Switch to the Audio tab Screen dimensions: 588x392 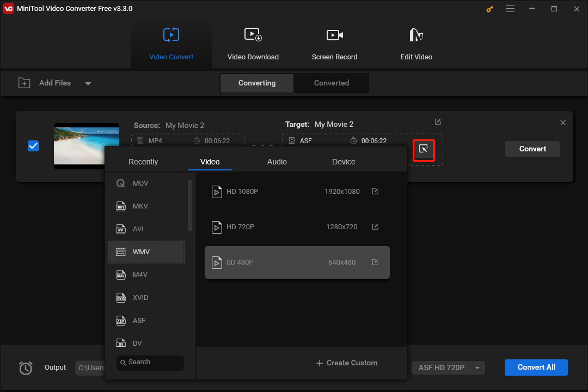point(277,162)
